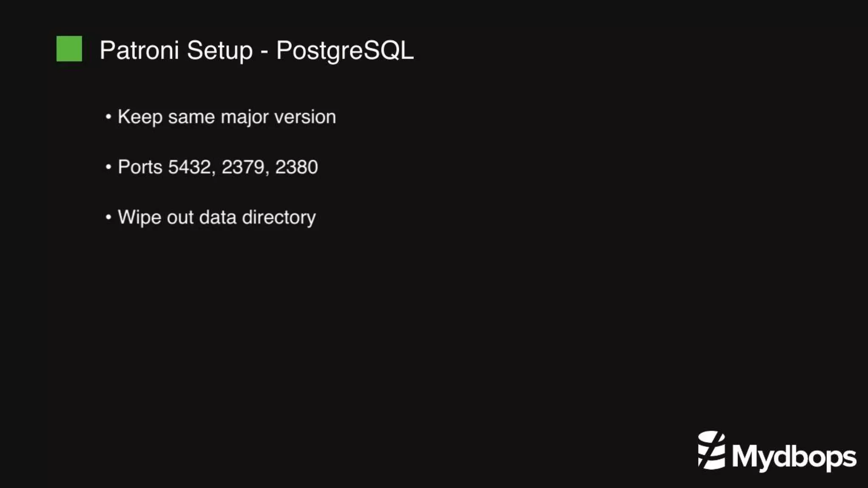Click the Mydbops wordmark text
Viewport: 868px width, 488px height.
[794, 457]
